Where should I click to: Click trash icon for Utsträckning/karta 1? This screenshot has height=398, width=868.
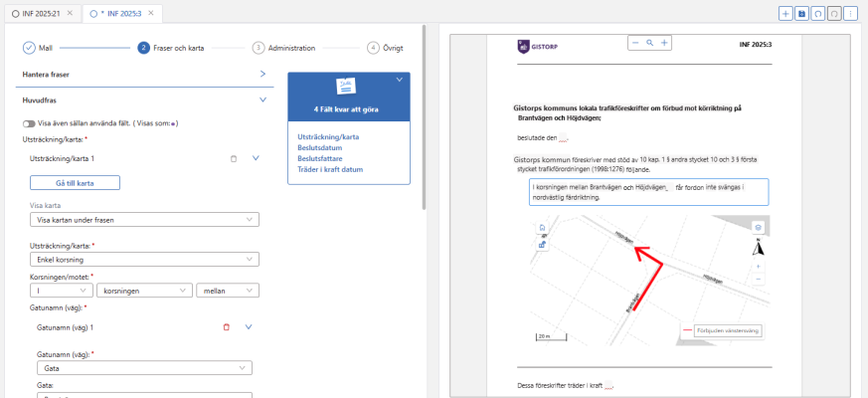[x=234, y=158]
